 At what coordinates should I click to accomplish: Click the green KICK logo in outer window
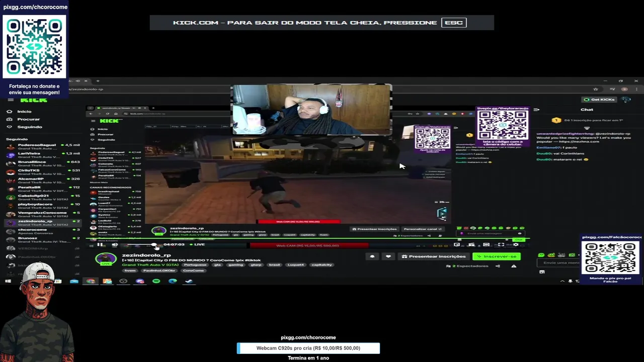tap(34, 100)
